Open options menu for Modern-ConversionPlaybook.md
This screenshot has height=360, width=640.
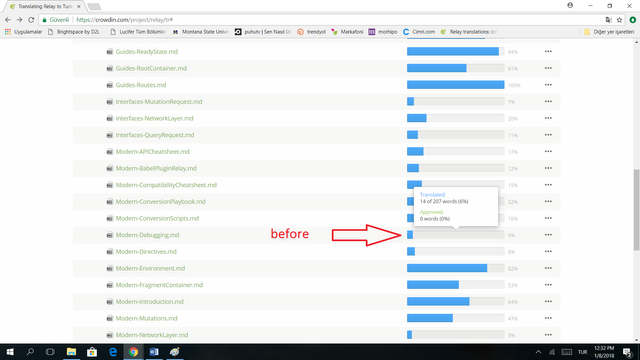548,202
